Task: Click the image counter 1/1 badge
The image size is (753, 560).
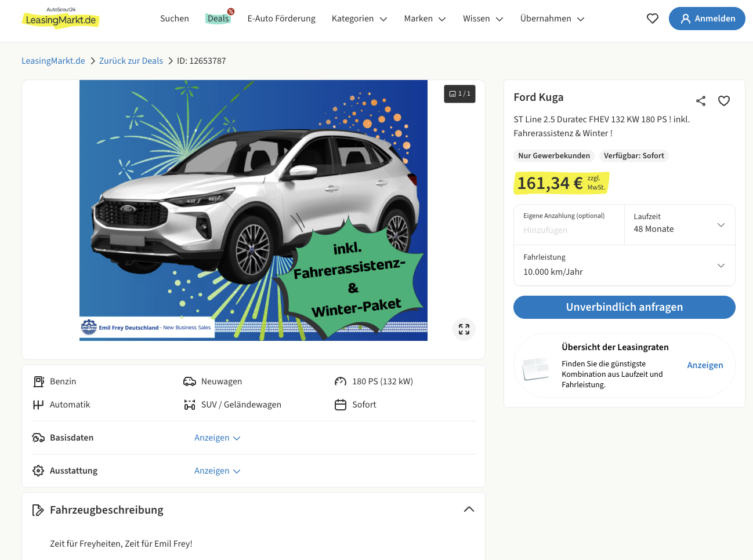Action: click(459, 94)
